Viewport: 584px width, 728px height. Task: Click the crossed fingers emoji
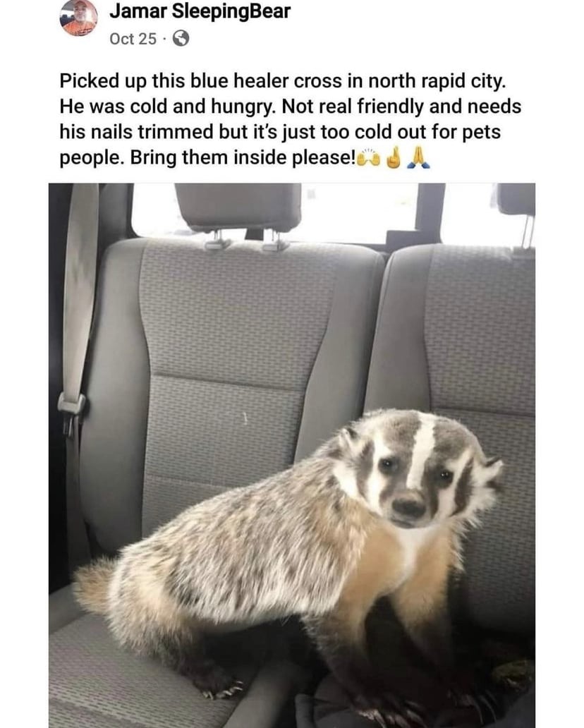(394, 158)
